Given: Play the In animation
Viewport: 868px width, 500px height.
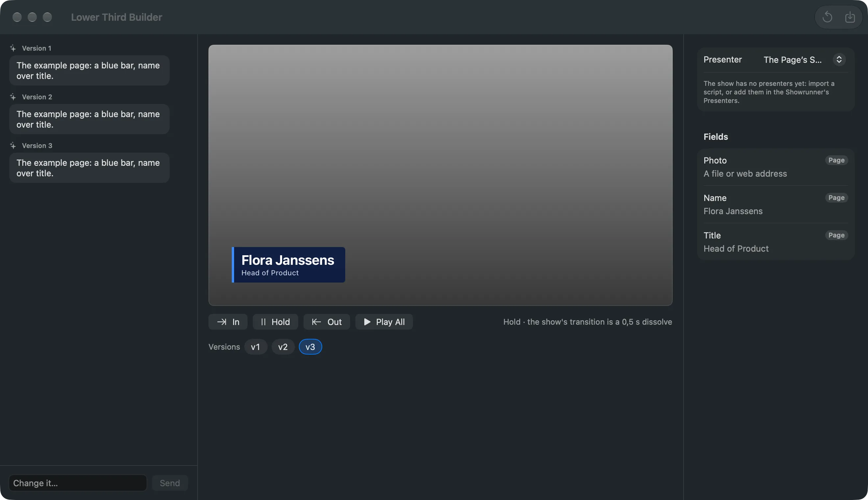Looking at the screenshot, I should pos(228,322).
